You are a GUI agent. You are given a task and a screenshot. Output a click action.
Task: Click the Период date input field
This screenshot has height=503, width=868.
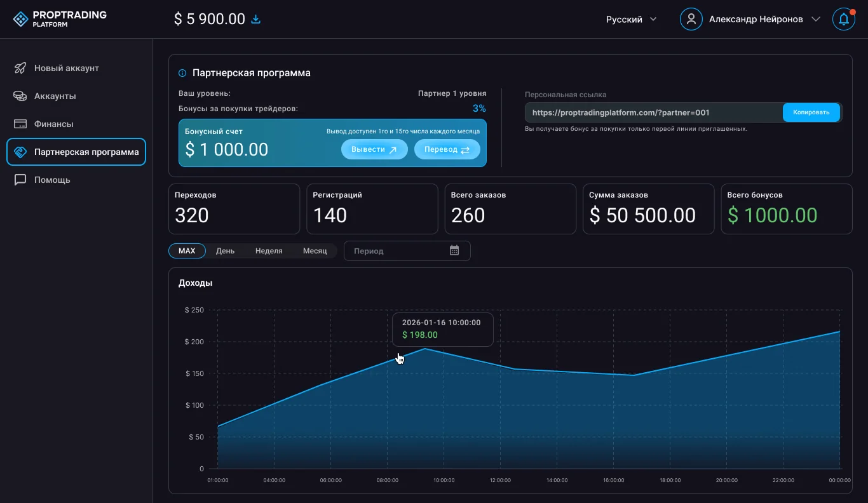pos(407,251)
